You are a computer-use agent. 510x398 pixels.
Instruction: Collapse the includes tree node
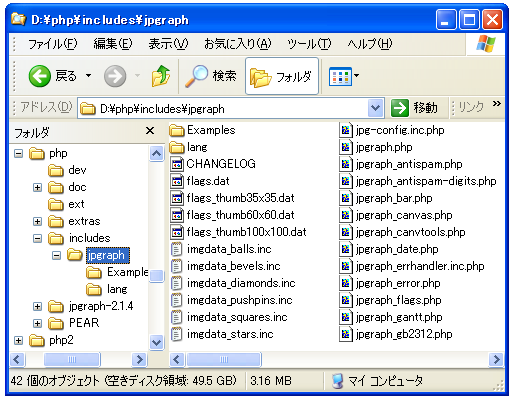38,239
